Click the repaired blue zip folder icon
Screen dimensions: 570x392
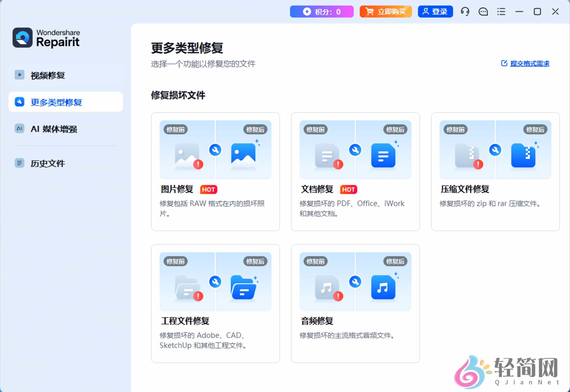point(523,155)
